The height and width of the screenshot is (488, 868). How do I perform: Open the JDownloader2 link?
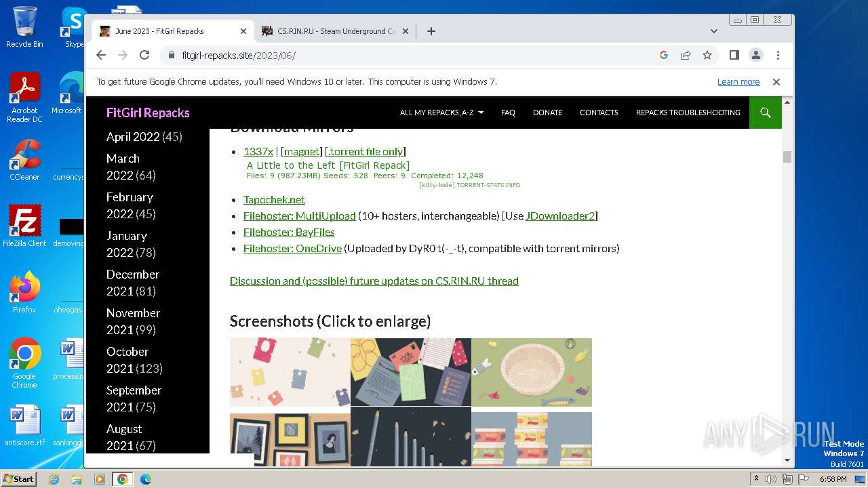point(560,216)
